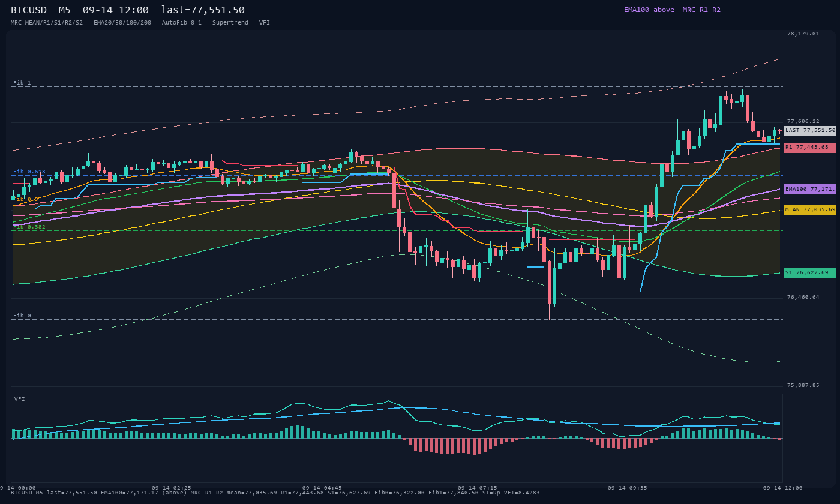Click the MEAN 77,035.69 price tag

(809, 210)
